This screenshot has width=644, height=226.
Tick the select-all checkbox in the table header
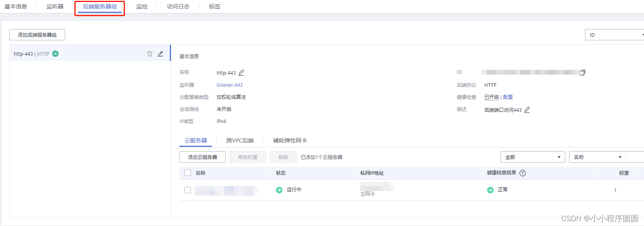point(188,173)
